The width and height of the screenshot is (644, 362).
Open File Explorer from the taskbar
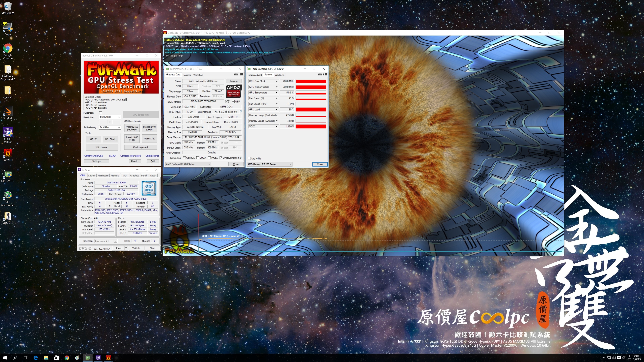[x=46, y=358]
